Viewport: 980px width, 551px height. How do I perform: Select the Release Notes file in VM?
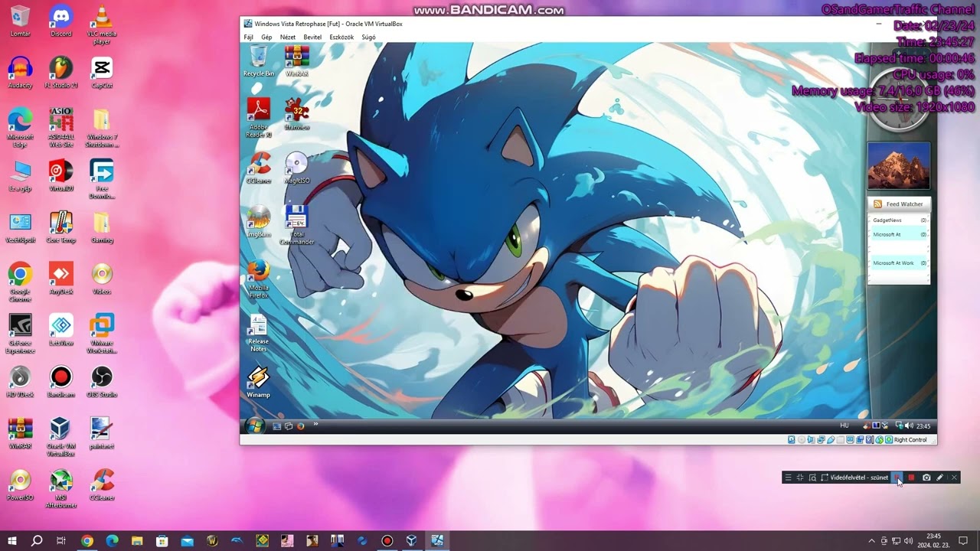tap(259, 333)
